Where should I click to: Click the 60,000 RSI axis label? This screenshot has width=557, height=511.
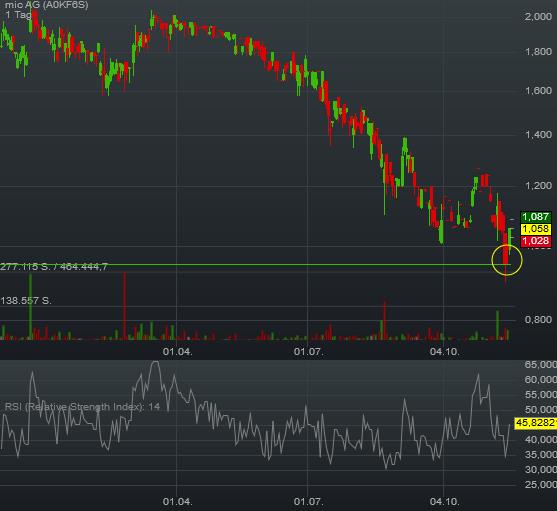pyautogui.click(x=540, y=380)
